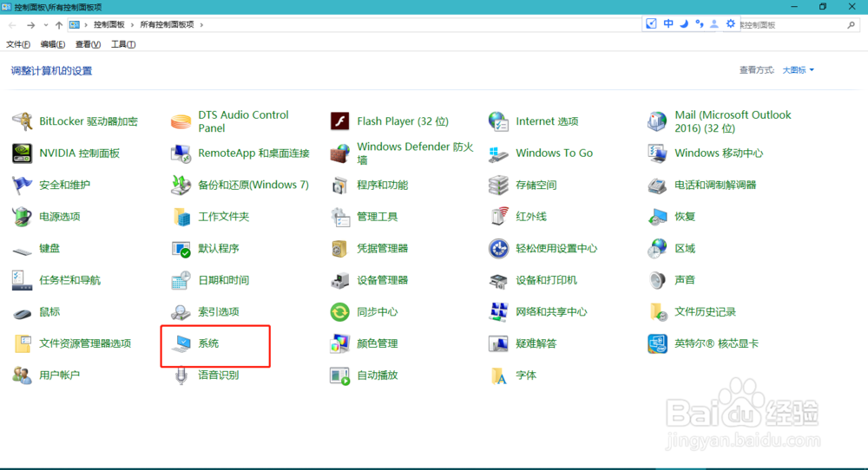Expand recent locations dropdown arrow
The image size is (868, 470).
(45, 25)
